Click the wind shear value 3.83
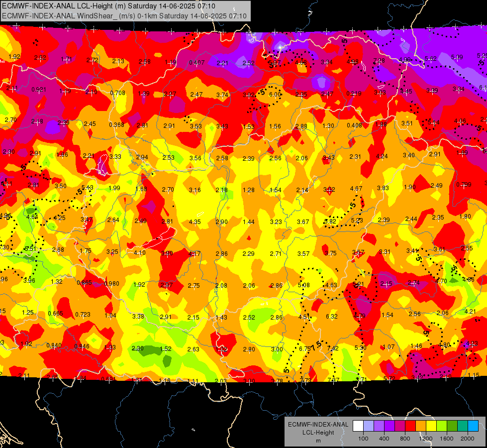487x448 pixels. coord(383,188)
